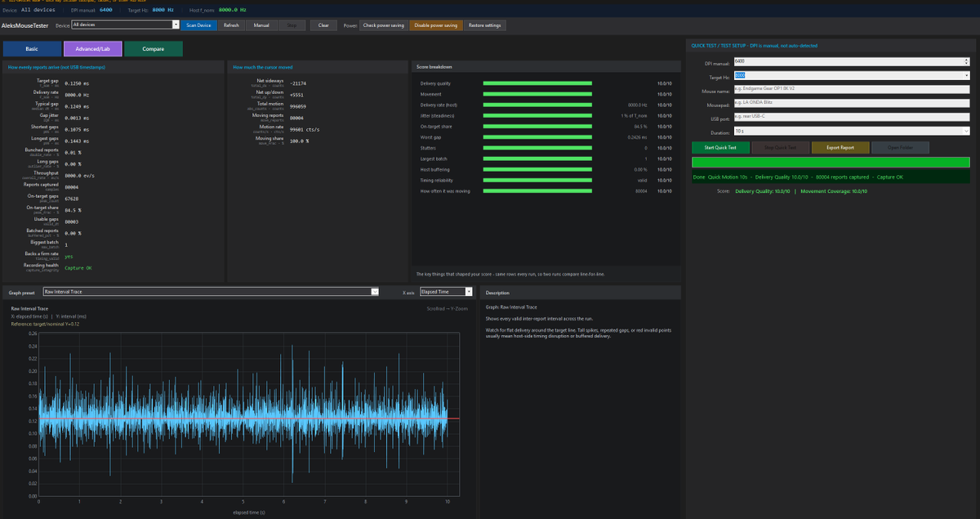
Task: Switch to the Basic tab
Action: [x=31, y=49]
